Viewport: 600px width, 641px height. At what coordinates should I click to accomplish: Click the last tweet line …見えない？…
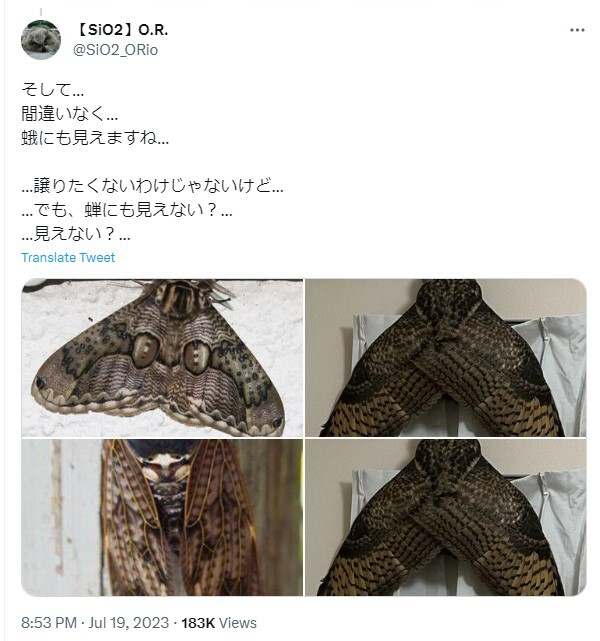point(76,234)
